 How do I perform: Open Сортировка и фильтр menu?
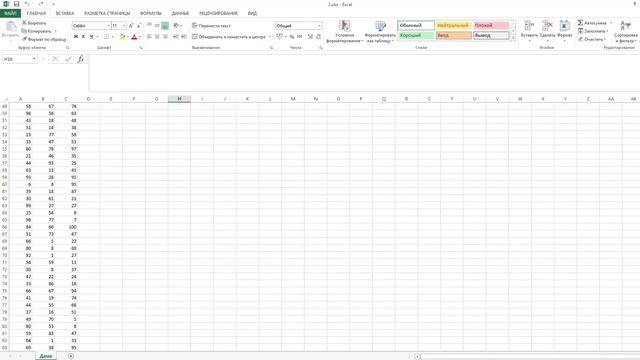[x=626, y=31]
